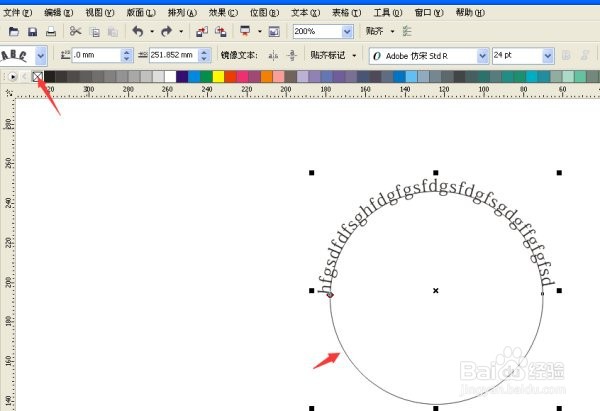
Task: Click the distance from path icon
Action: (65, 55)
